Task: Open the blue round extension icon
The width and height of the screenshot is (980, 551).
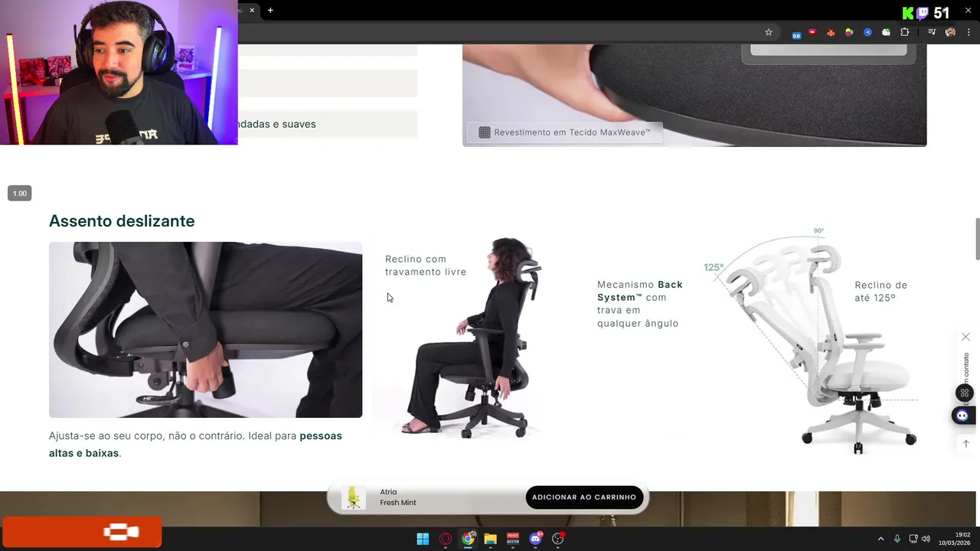Action: [x=867, y=32]
